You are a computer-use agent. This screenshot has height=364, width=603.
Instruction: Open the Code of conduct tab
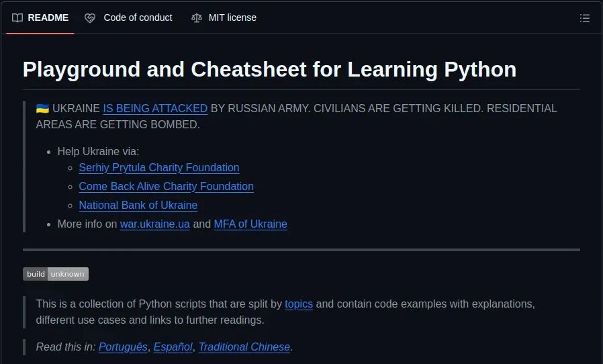tap(128, 17)
